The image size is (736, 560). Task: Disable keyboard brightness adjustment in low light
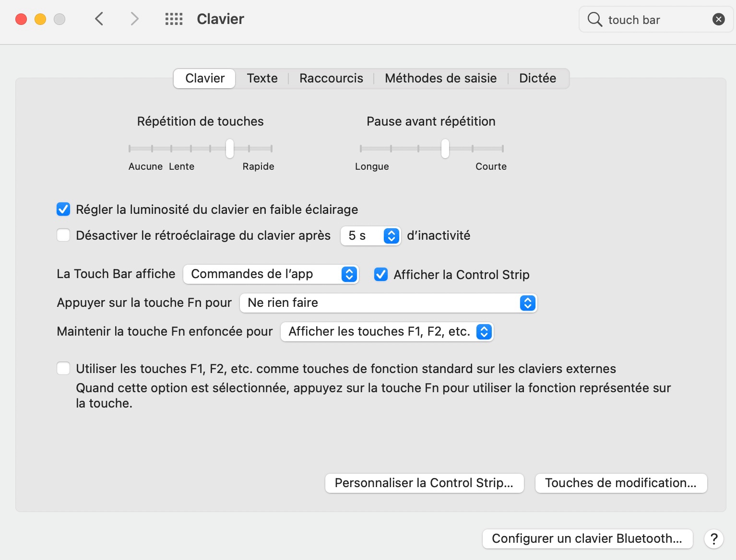(x=63, y=210)
